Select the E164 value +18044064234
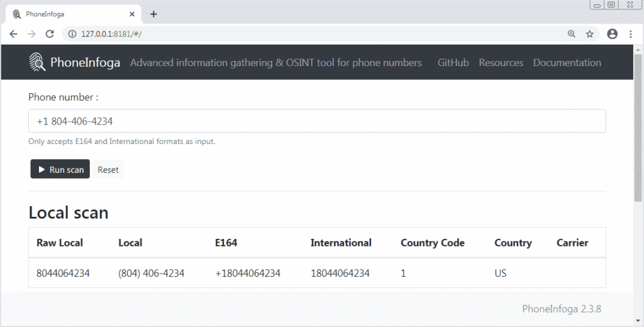The width and height of the screenshot is (644, 327). pos(248,273)
